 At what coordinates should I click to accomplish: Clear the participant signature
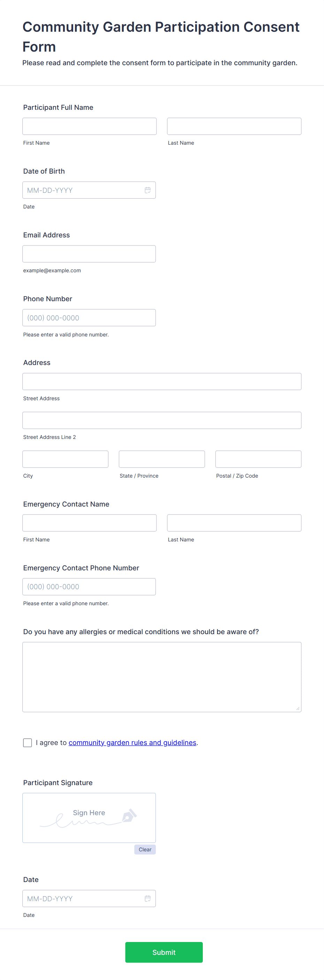tap(145, 850)
